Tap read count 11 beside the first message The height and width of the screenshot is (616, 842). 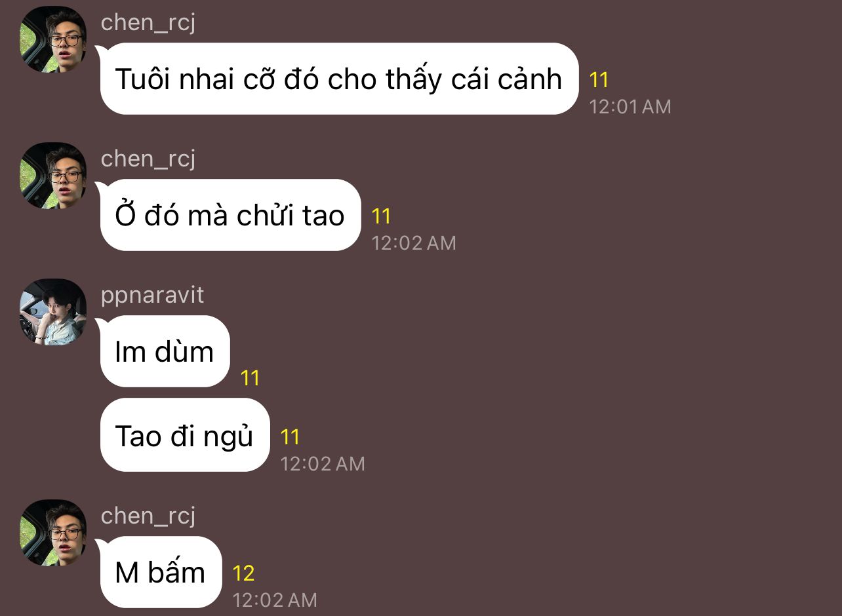599,80
